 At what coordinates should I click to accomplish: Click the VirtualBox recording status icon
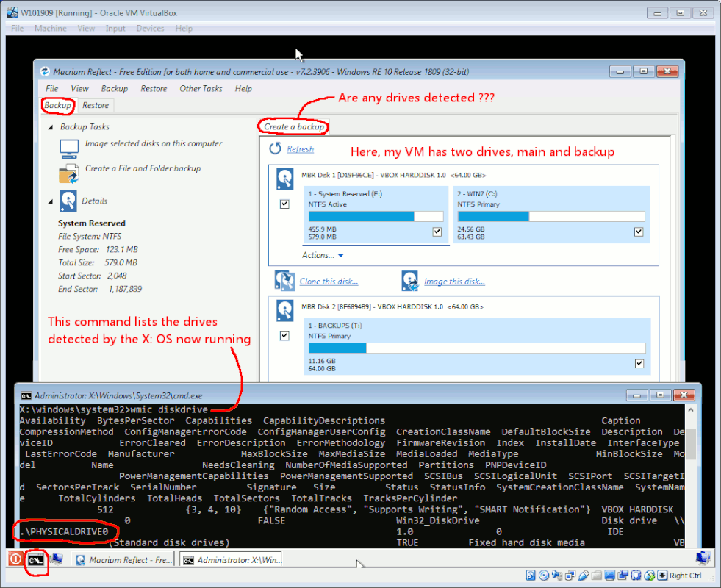click(x=623, y=575)
